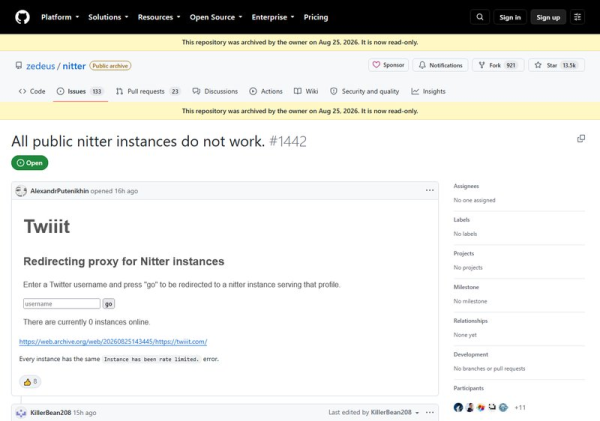Click the Pull requests count 23 badge
This screenshot has height=421, width=600.
(x=175, y=91)
